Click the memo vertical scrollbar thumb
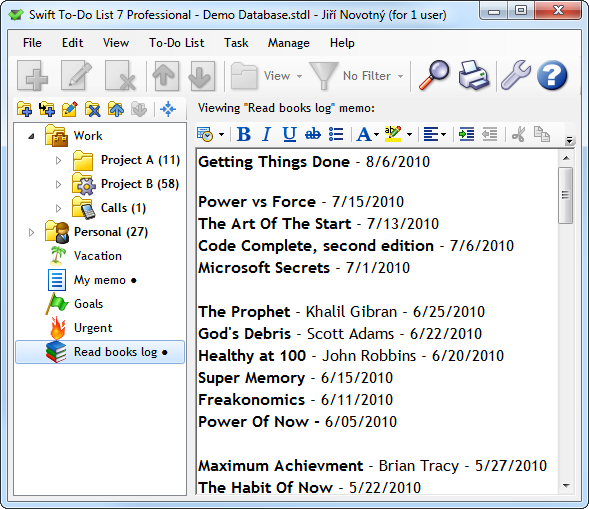 (565, 195)
